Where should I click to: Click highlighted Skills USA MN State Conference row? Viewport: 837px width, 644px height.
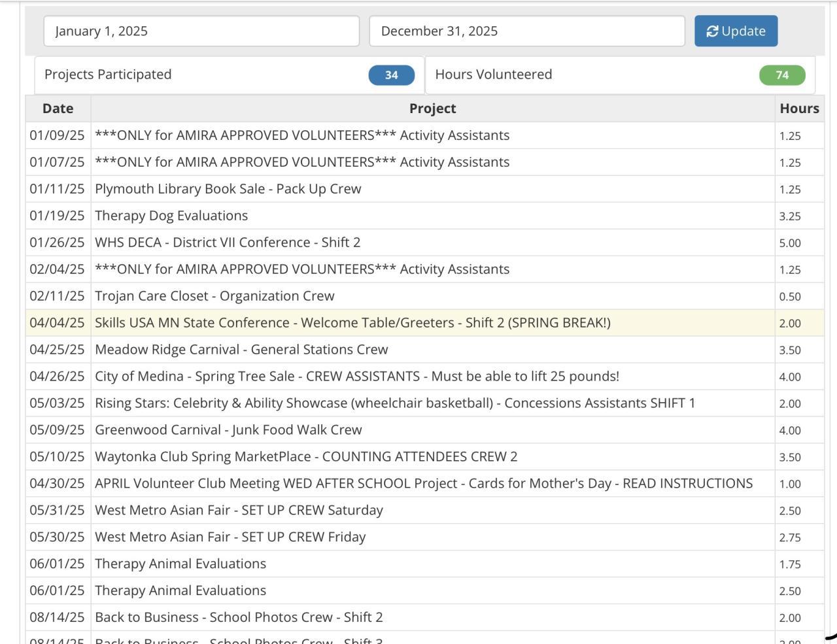(352, 323)
